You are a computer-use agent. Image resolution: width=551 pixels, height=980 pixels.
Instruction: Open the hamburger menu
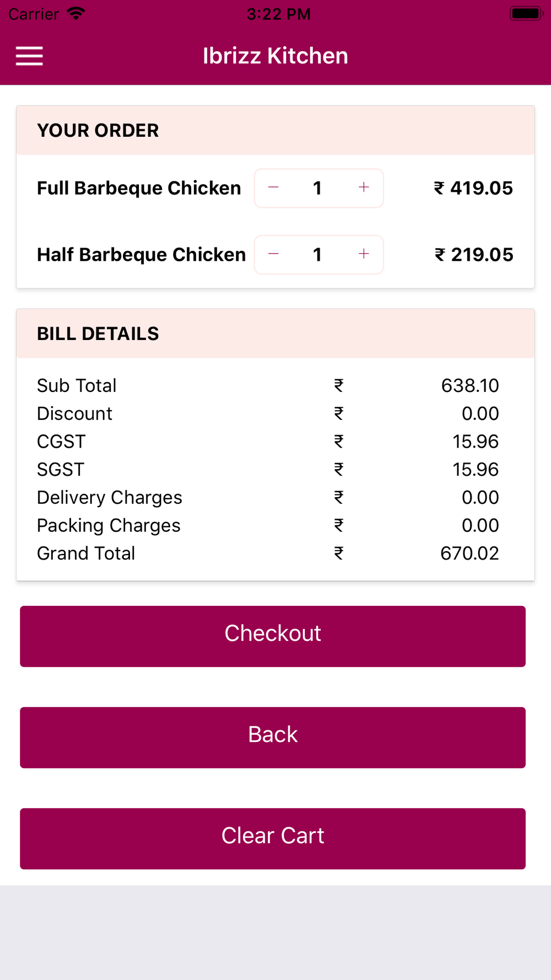tap(29, 56)
